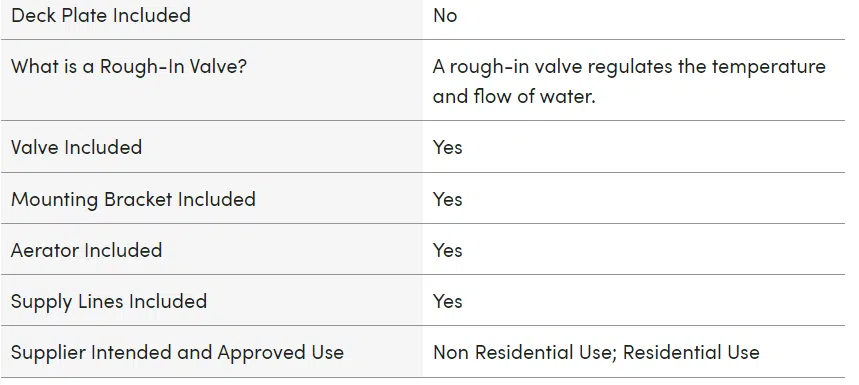Image resolution: width=859 pixels, height=385 pixels.
Task: Click the 'Valve Included' label
Action: click(76, 147)
